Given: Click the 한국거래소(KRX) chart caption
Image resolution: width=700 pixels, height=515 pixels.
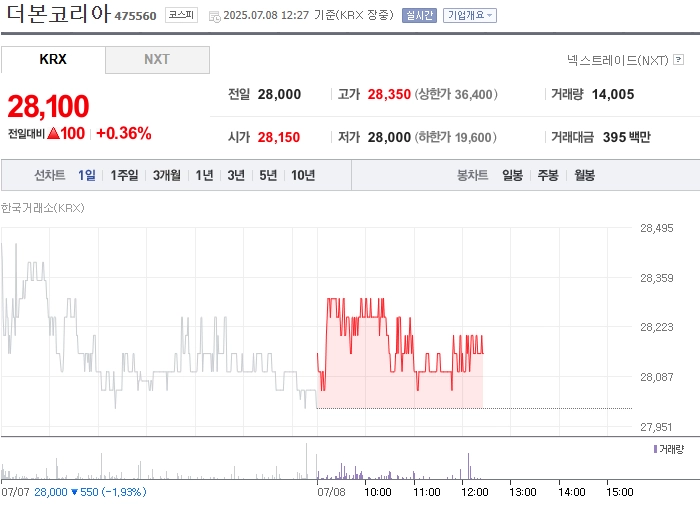Looking at the screenshot, I should [42, 208].
